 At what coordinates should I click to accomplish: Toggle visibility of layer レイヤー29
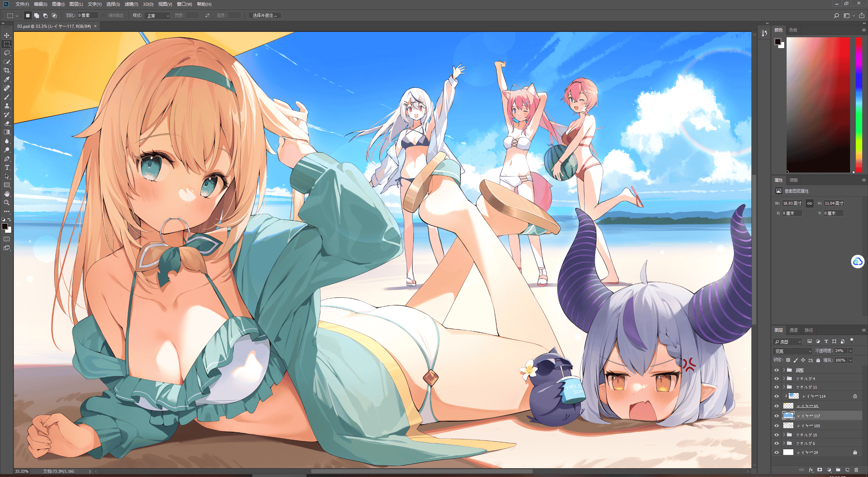pyautogui.click(x=776, y=452)
